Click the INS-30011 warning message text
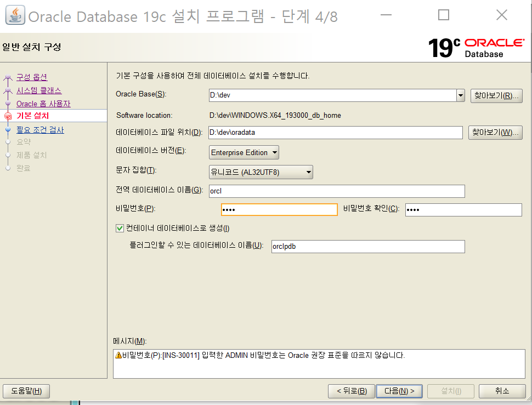The height and width of the screenshot is (405, 532). (263, 355)
